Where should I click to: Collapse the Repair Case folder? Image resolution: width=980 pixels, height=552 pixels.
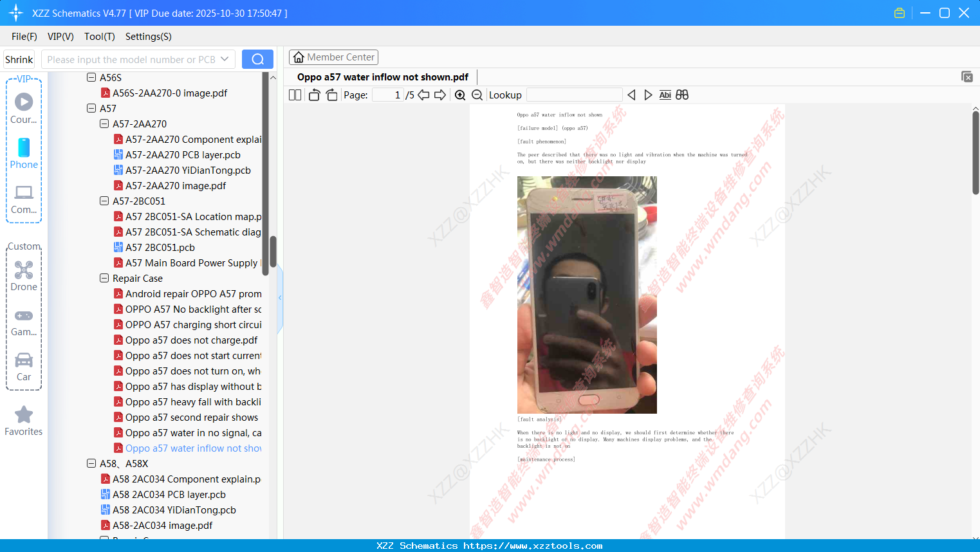point(104,278)
